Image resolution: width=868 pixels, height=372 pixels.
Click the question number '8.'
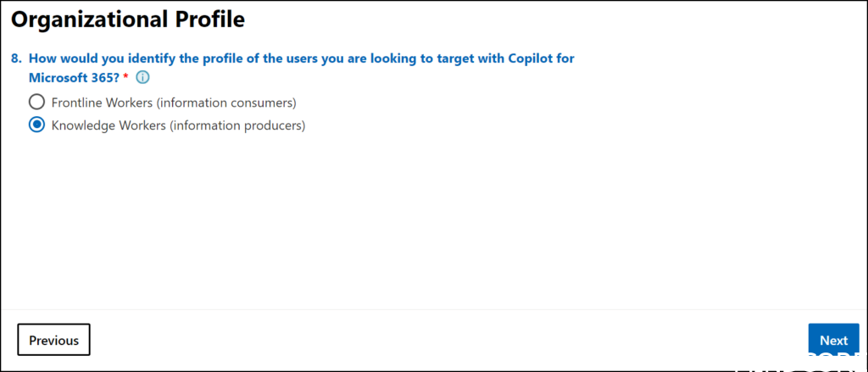(16, 59)
